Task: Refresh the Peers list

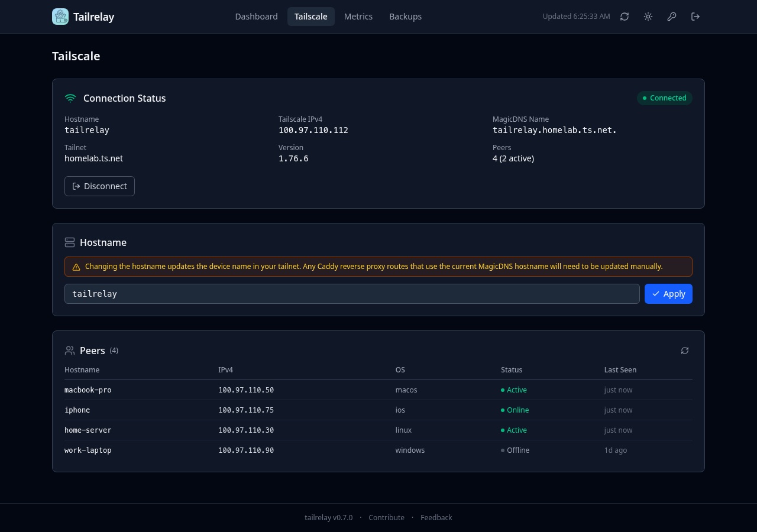Action: pos(685,351)
